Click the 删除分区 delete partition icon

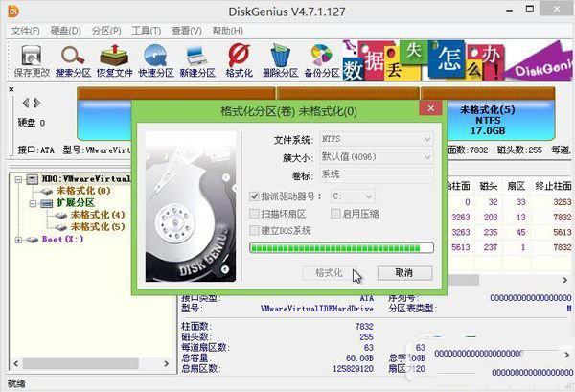[280, 61]
